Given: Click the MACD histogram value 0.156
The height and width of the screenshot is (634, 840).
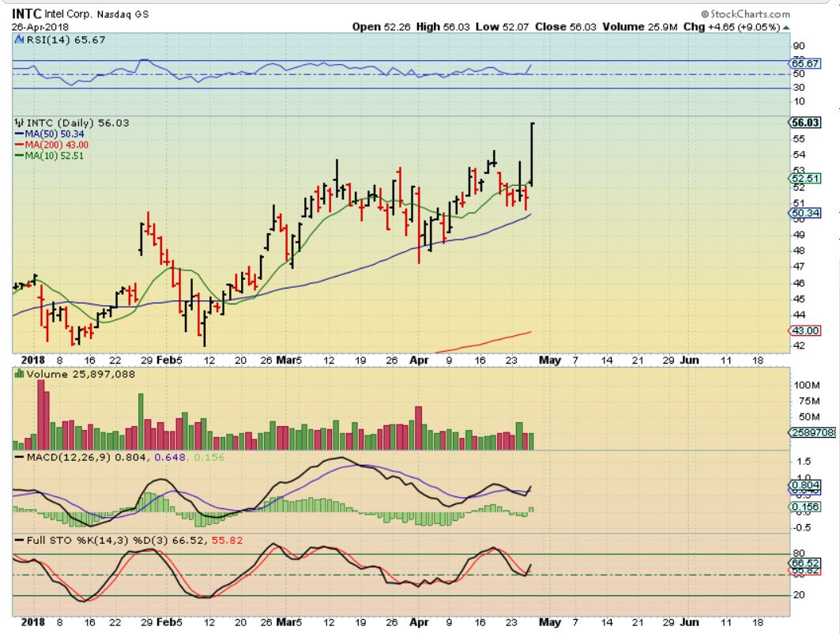Looking at the screenshot, I should 209,457.
